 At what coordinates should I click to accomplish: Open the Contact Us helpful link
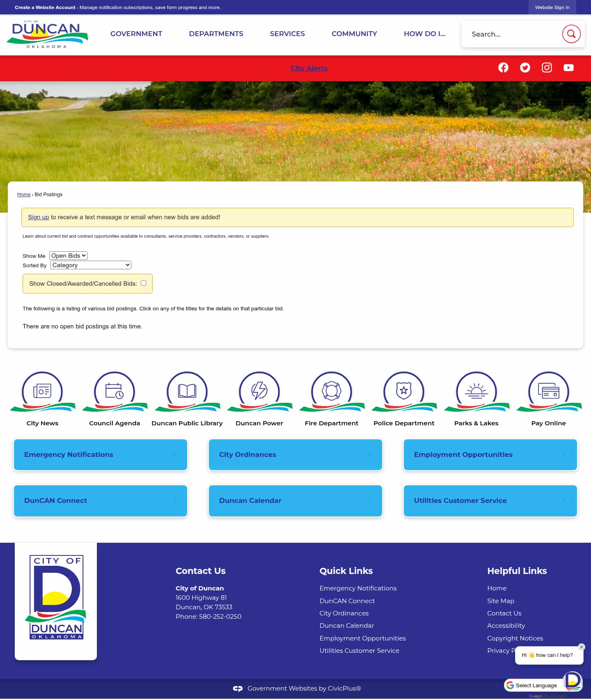coord(504,613)
